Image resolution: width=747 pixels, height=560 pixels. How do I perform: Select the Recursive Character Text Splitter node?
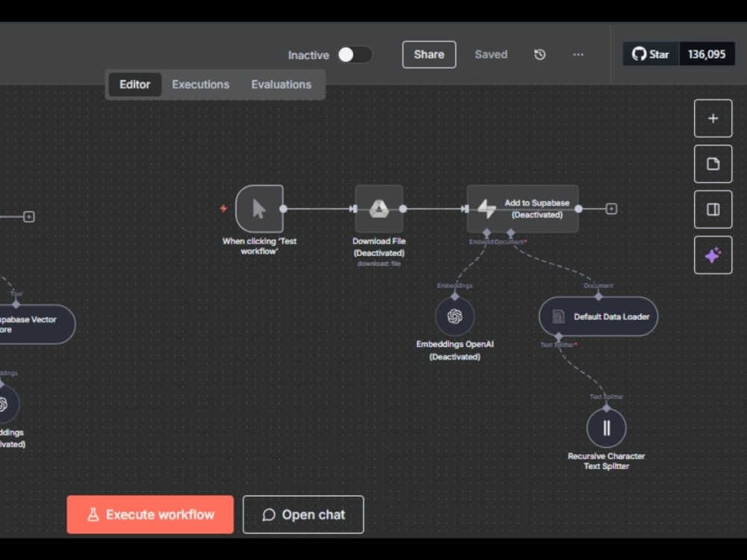coord(606,428)
